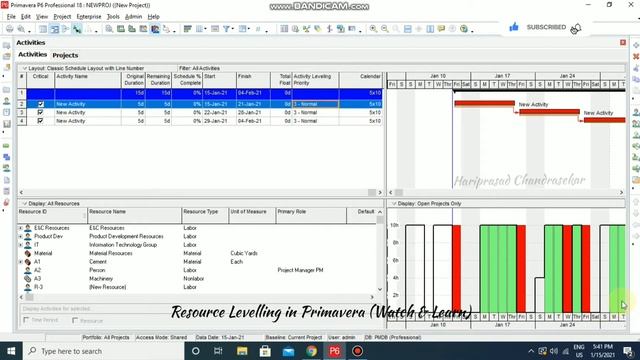Screen dimensions: 640x360
Task: Expand the IT resource node
Action: tap(20, 245)
